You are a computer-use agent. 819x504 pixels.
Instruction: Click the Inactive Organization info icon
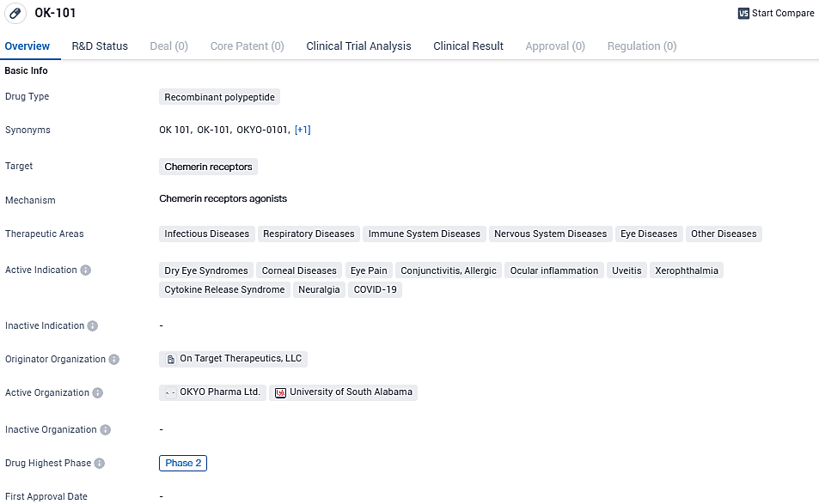(x=106, y=429)
